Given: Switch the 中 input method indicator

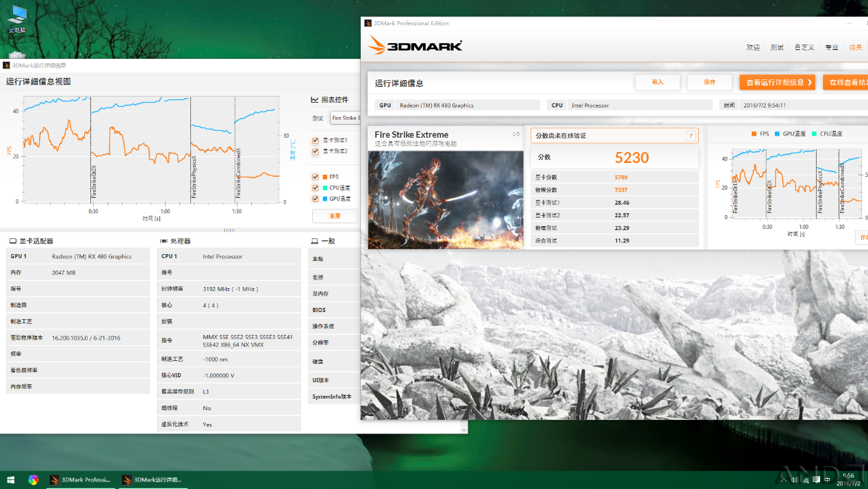Looking at the screenshot, I should point(828,480).
